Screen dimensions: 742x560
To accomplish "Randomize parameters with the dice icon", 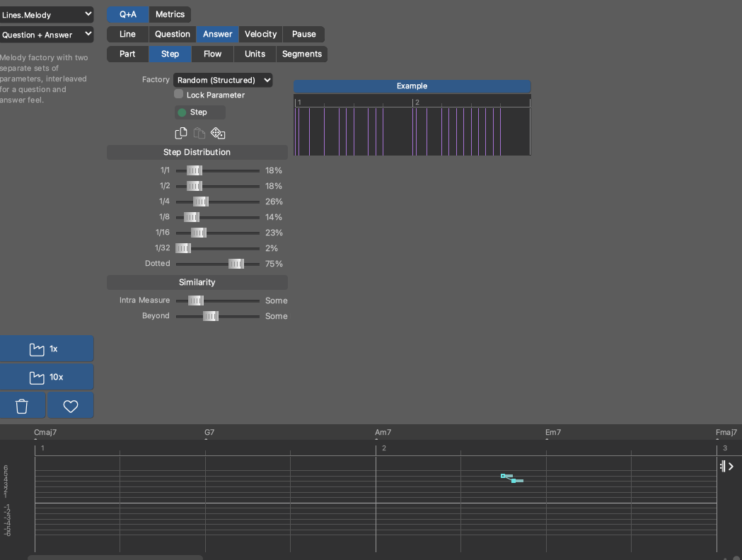I will [x=218, y=133].
